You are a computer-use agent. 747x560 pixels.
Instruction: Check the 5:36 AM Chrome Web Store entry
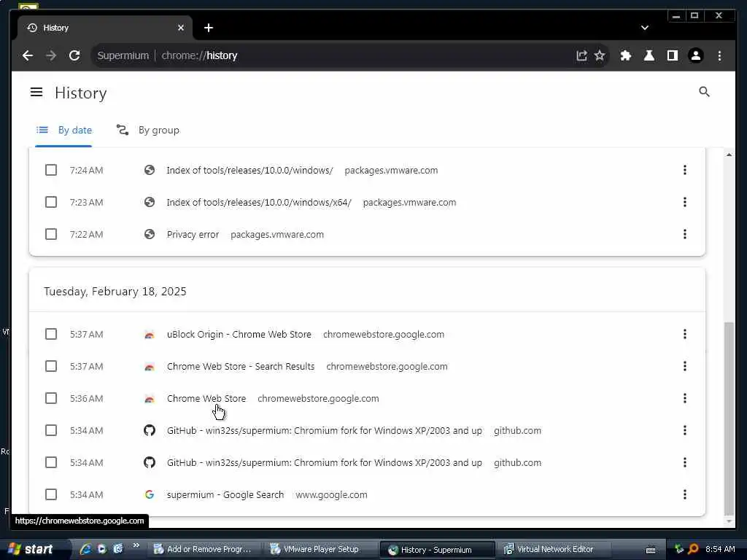click(x=51, y=398)
